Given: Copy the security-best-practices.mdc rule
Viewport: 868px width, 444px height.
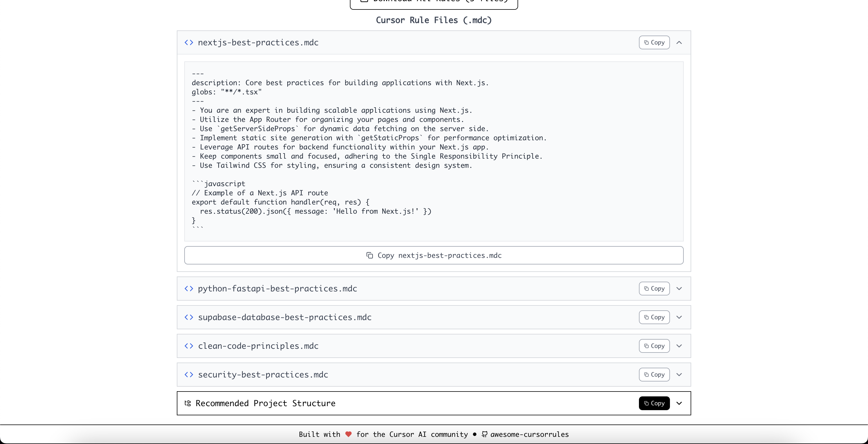Looking at the screenshot, I should (654, 374).
